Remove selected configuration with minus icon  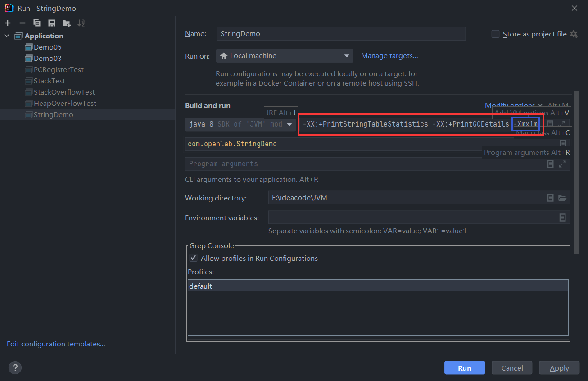point(23,23)
